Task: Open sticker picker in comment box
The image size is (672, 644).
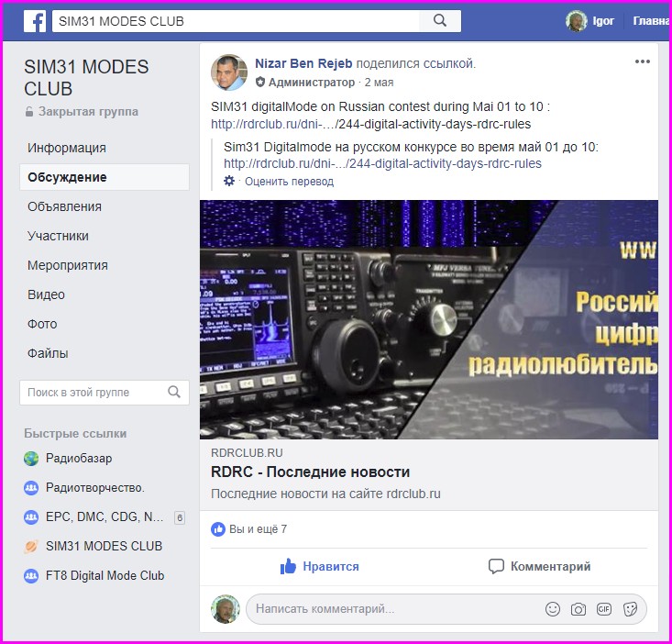Action: (x=630, y=608)
